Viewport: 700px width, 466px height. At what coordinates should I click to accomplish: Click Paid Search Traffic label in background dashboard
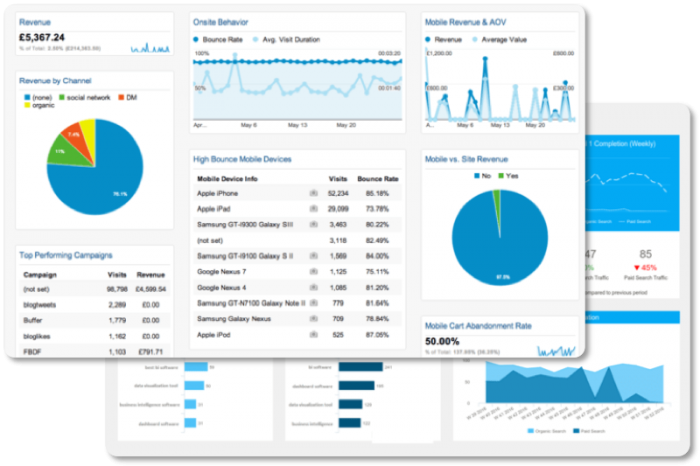click(646, 278)
